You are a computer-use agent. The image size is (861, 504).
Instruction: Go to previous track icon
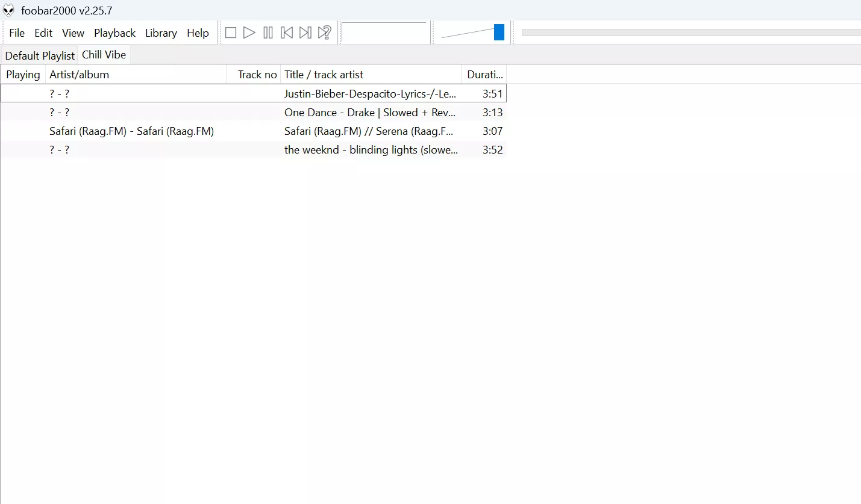(287, 33)
